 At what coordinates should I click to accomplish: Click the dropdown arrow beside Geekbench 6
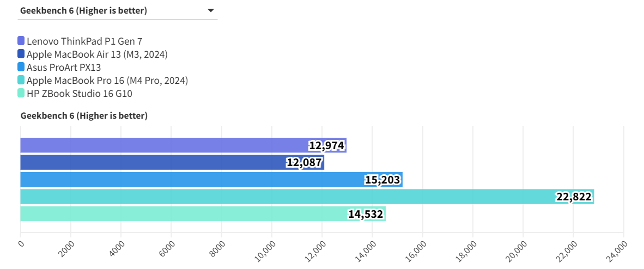tap(211, 10)
